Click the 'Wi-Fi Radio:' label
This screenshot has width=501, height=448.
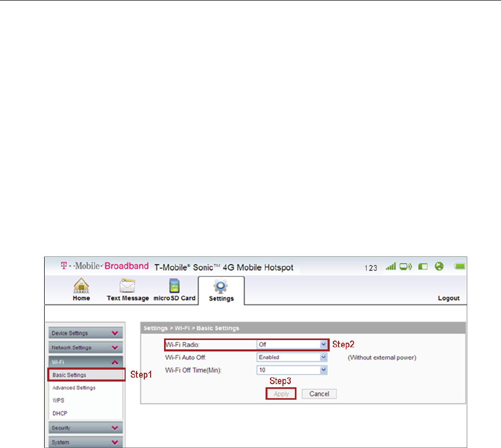(x=182, y=345)
